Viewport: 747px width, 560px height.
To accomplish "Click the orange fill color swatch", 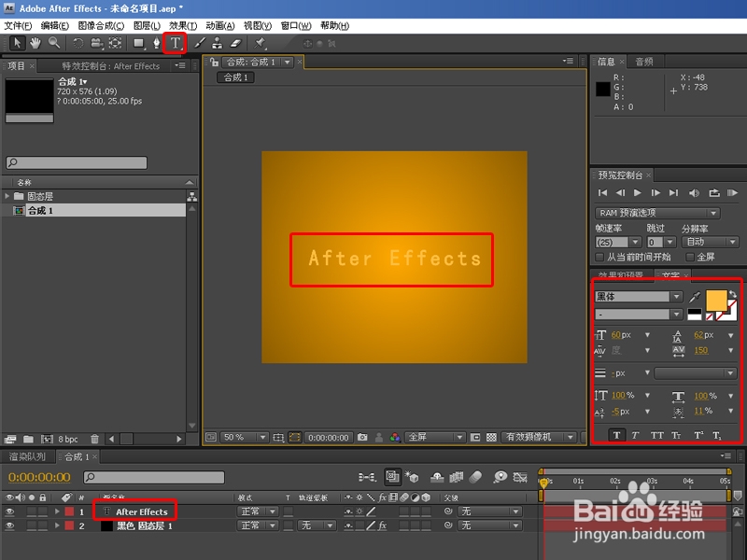I will (716, 301).
